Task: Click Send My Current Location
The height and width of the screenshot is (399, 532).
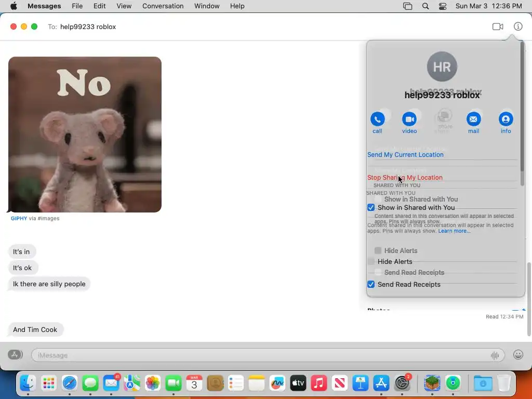Action: (405, 155)
